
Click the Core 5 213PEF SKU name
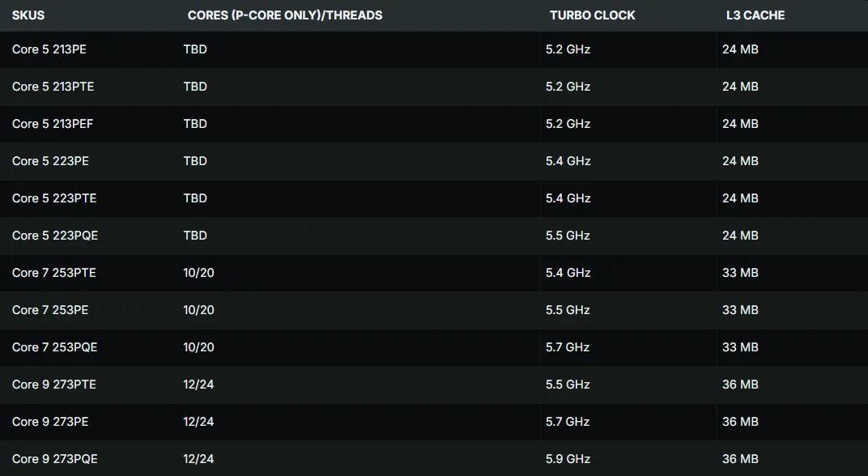coord(53,124)
